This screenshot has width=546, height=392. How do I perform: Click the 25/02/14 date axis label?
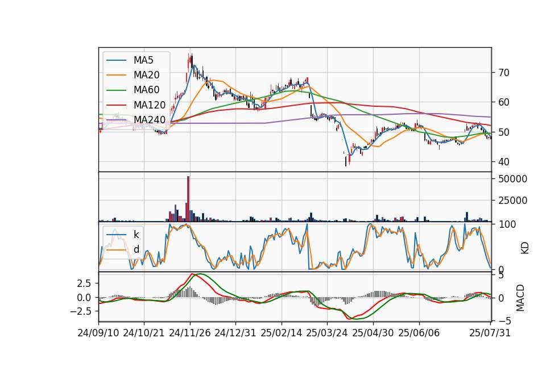click(x=282, y=333)
